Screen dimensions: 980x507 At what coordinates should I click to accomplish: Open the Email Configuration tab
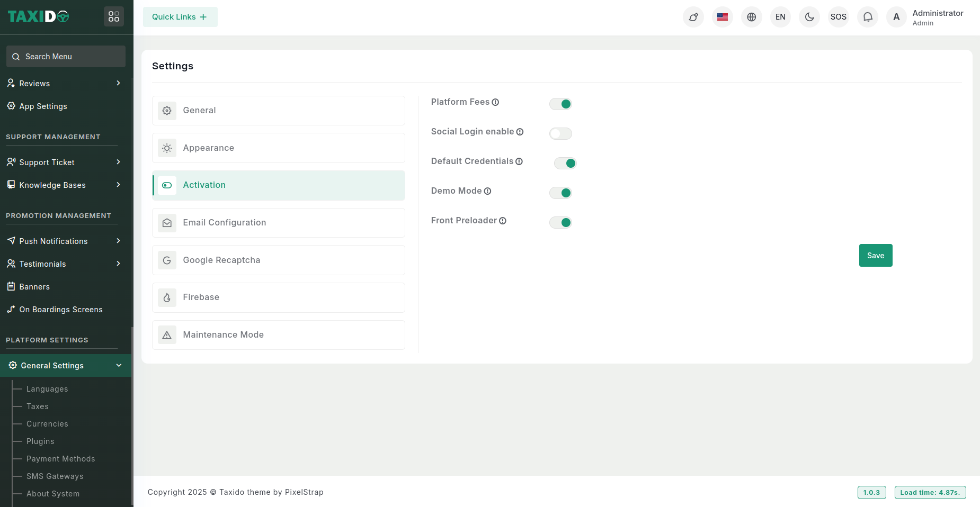coord(278,223)
